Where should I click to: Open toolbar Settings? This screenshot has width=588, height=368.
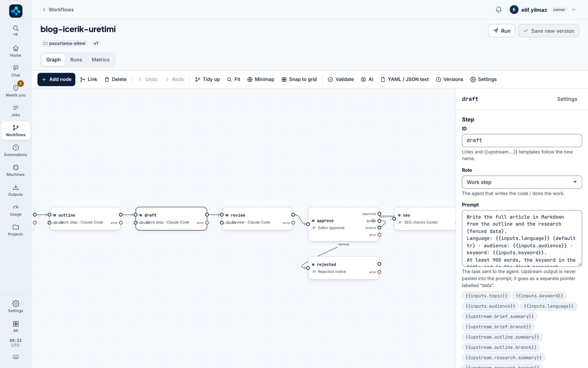(x=483, y=79)
